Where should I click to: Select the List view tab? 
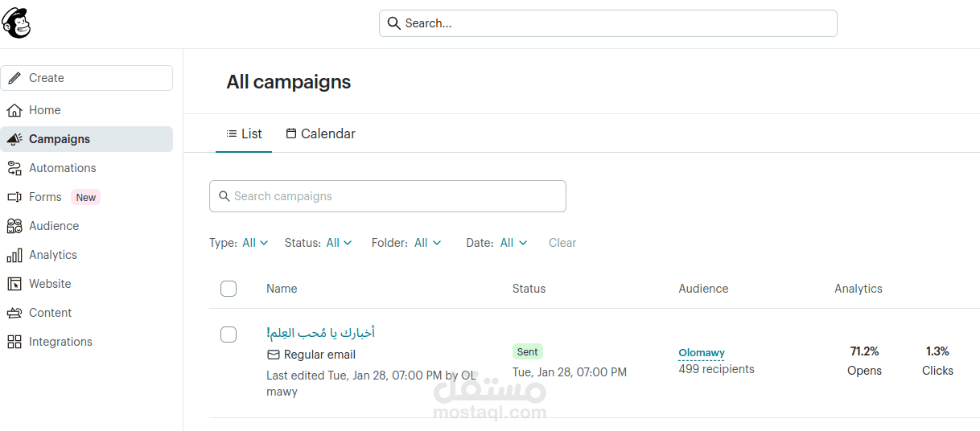pos(244,133)
